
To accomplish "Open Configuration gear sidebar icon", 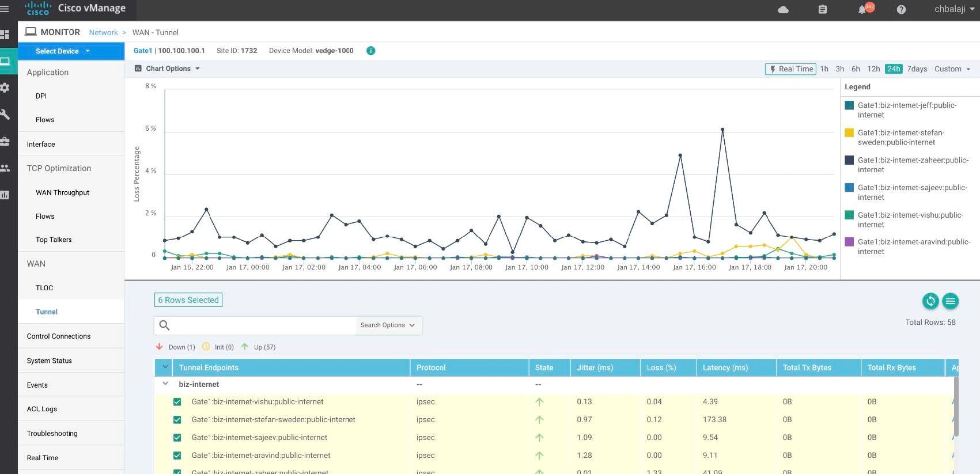I will [x=5, y=88].
